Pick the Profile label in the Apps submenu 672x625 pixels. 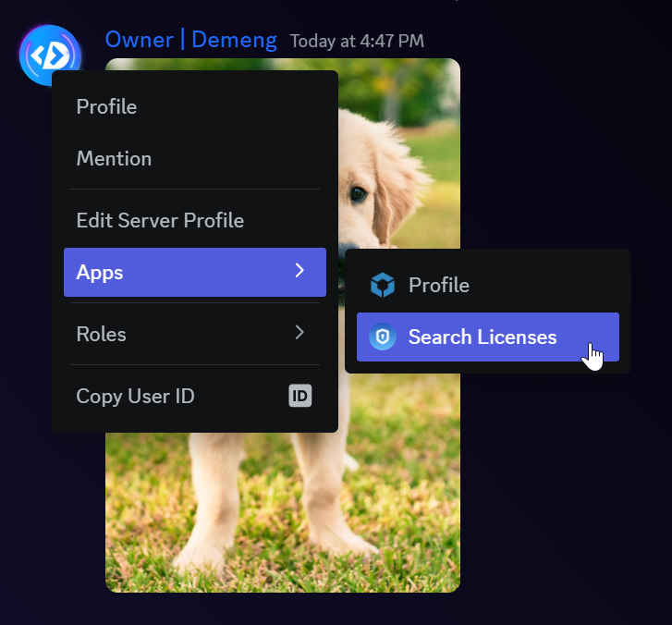click(439, 286)
